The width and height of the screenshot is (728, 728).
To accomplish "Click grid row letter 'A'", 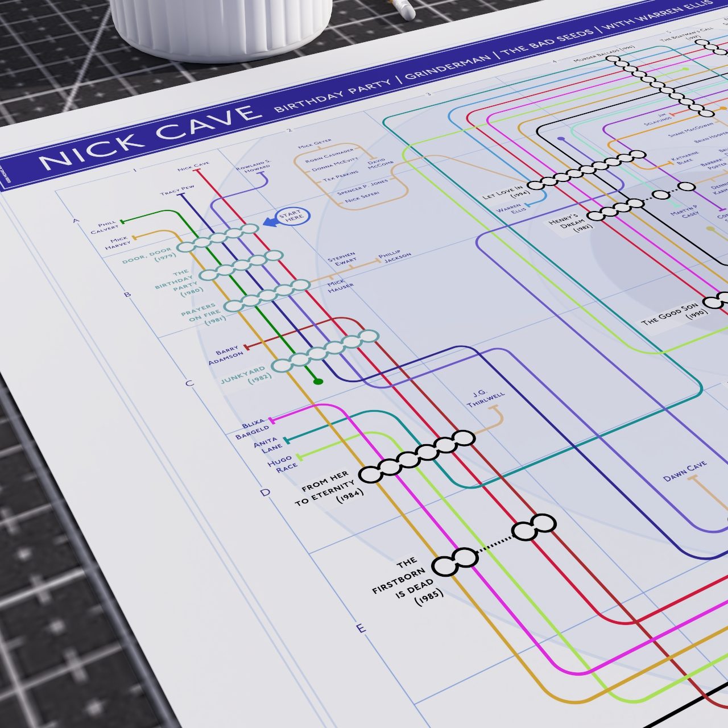I will pyautogui.click(x=76, y=221).
